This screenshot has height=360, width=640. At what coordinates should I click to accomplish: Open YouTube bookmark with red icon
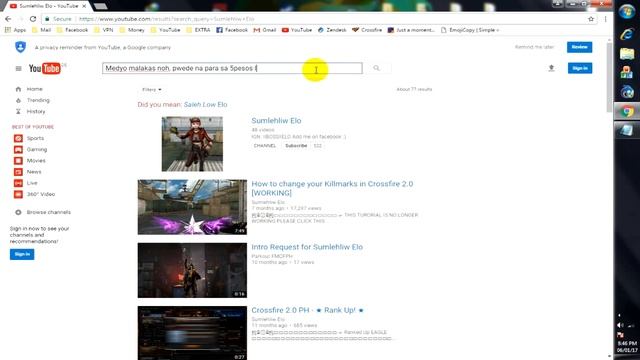297,30
